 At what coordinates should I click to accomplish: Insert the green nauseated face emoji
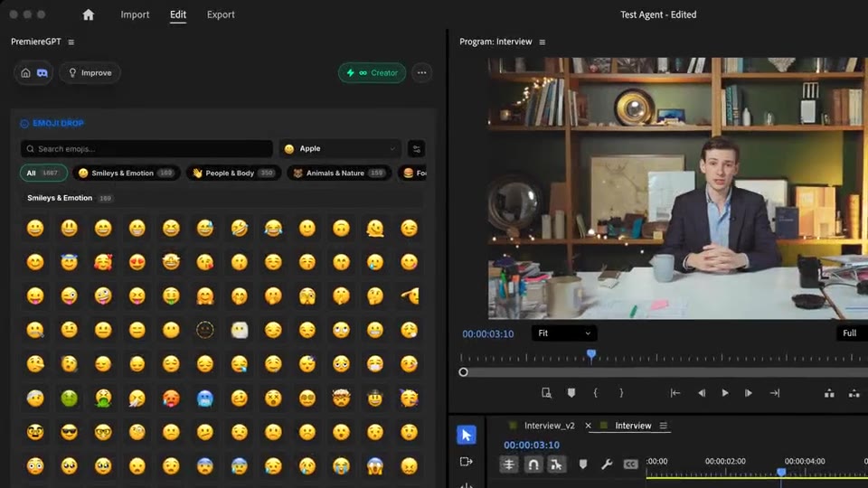coord(70,398)
